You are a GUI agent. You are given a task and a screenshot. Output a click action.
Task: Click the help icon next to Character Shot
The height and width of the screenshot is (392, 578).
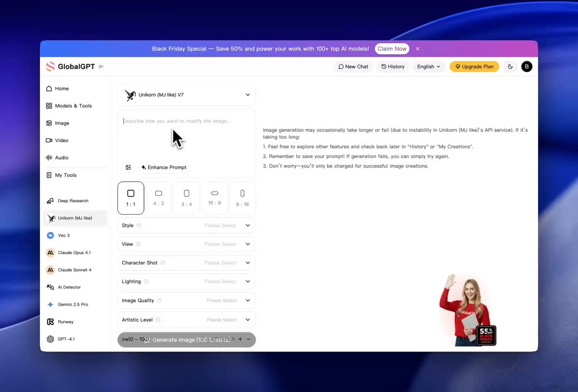click(x=163, y=263)
